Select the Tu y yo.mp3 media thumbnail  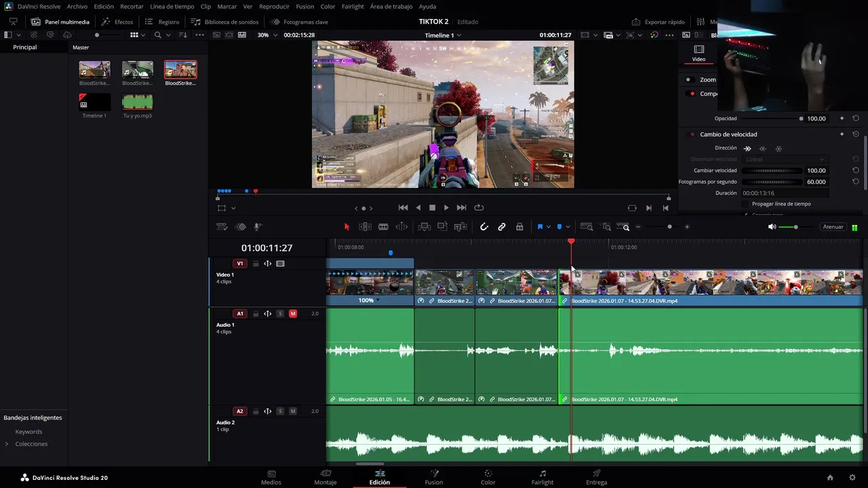[x=137, y=102]
